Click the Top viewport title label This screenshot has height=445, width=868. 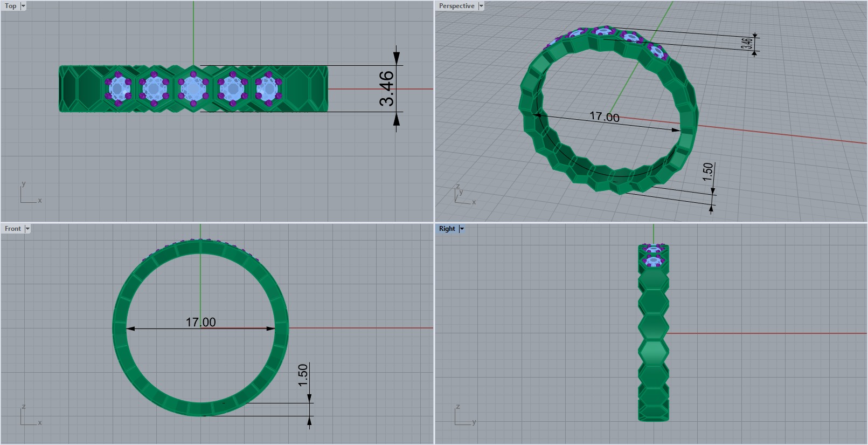11,6
